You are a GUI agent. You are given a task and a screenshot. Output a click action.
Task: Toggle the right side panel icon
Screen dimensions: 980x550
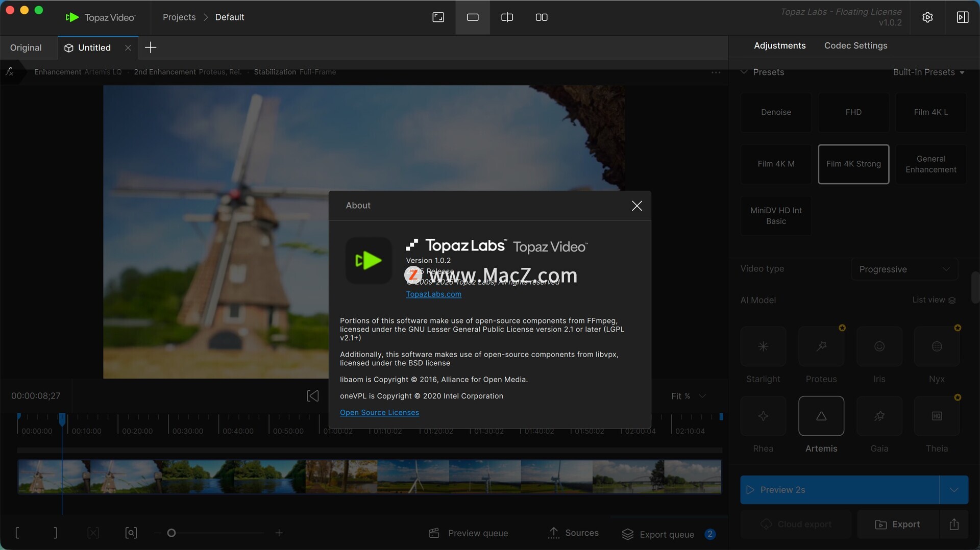point(962,17)
